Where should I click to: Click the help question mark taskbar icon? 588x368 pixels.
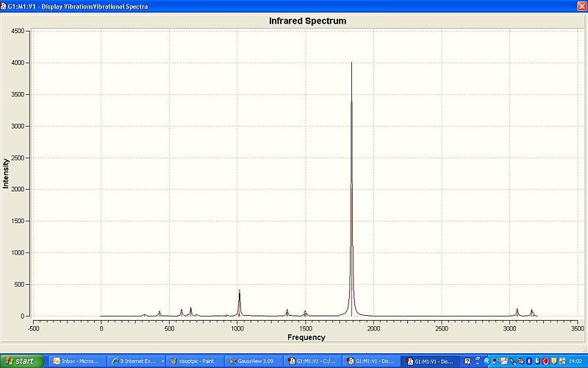(467, 361)
